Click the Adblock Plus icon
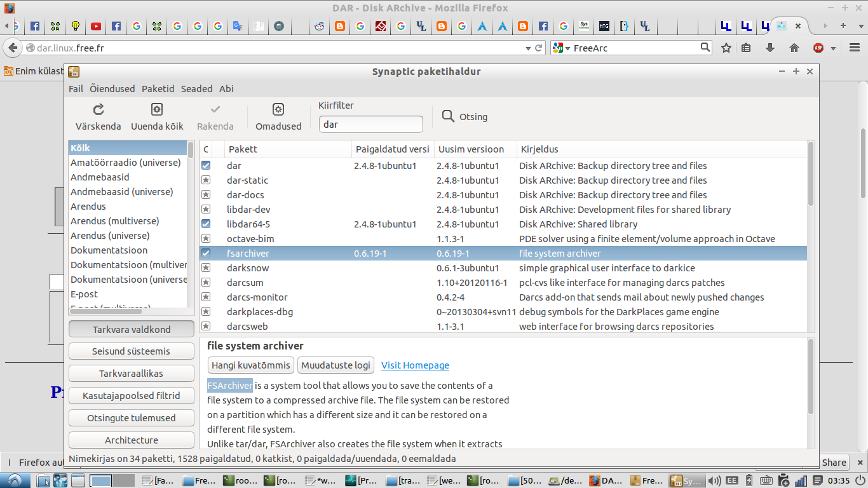This screenshot has width=868, height=488. (x=818, y=48)
